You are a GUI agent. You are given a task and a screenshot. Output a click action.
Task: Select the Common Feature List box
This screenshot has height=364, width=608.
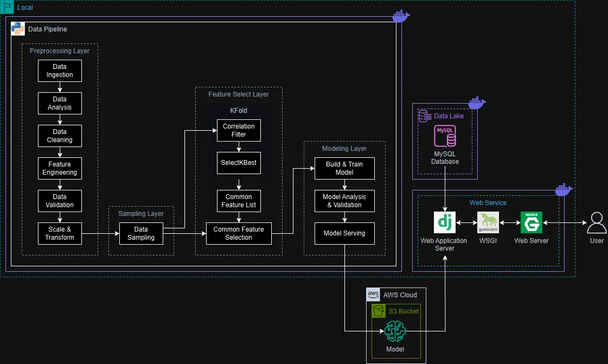239,201
